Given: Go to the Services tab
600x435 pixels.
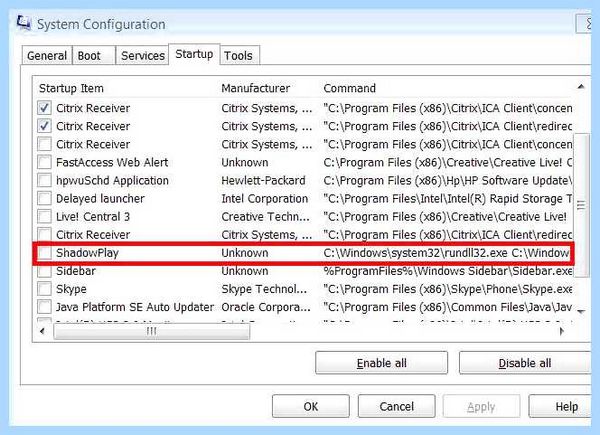Looking at the screenshot, I should 142,56.
